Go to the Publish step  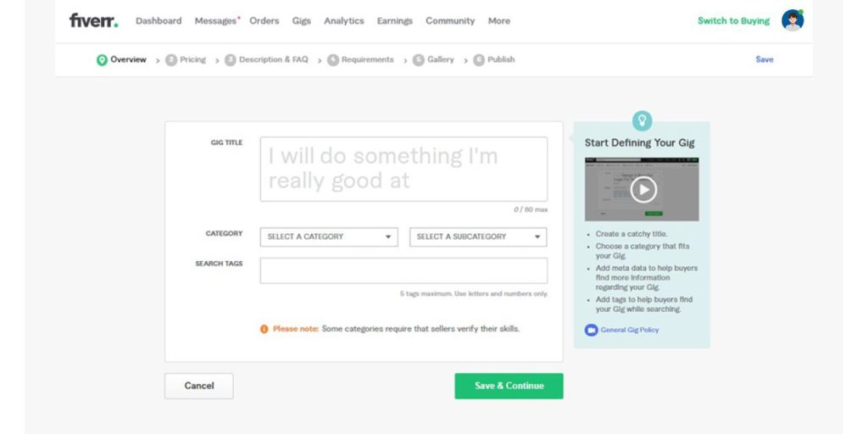(501, 60)
